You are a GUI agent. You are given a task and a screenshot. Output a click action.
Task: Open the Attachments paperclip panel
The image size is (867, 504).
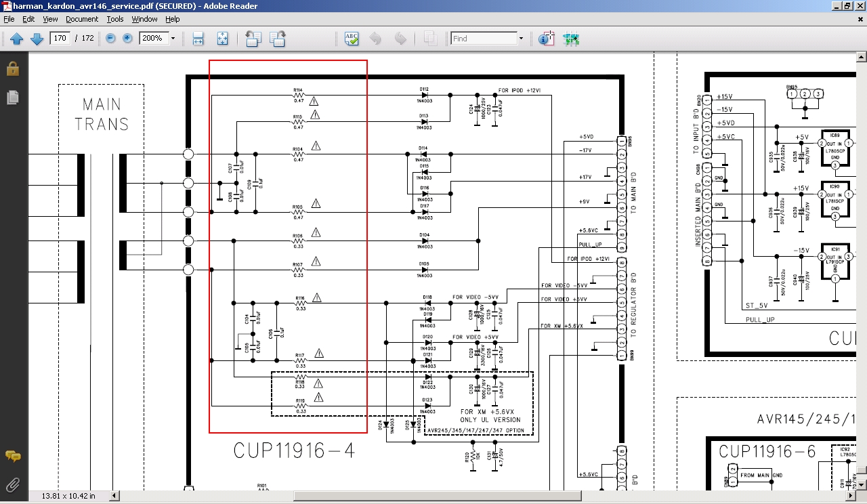pyautogui.click(x=12, y=484)
